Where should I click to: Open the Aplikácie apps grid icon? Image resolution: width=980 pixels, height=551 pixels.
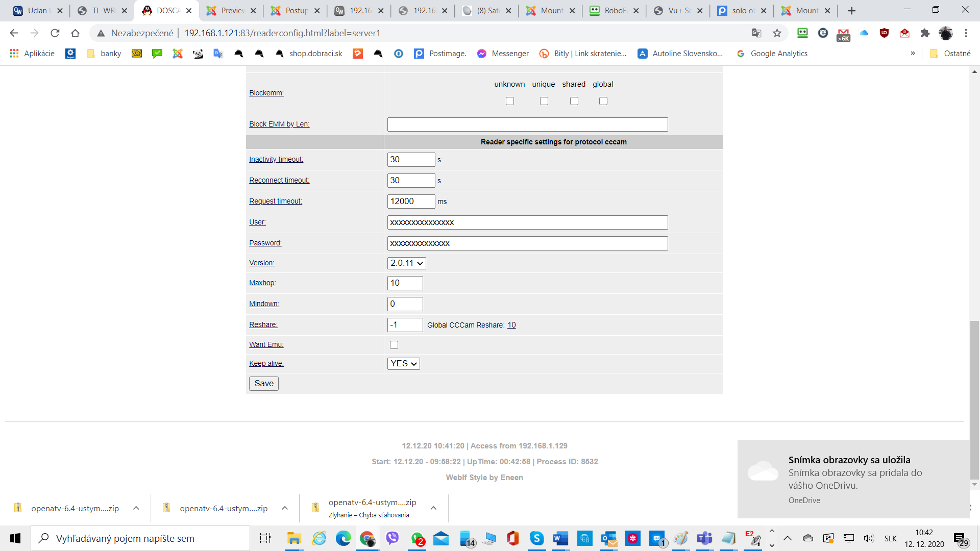[14, 54]
